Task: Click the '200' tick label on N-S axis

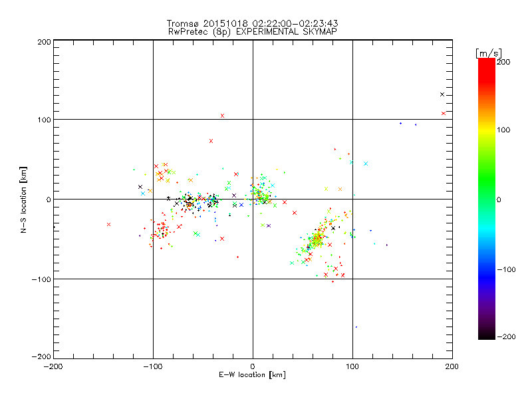Action: [x=44, y=42]
